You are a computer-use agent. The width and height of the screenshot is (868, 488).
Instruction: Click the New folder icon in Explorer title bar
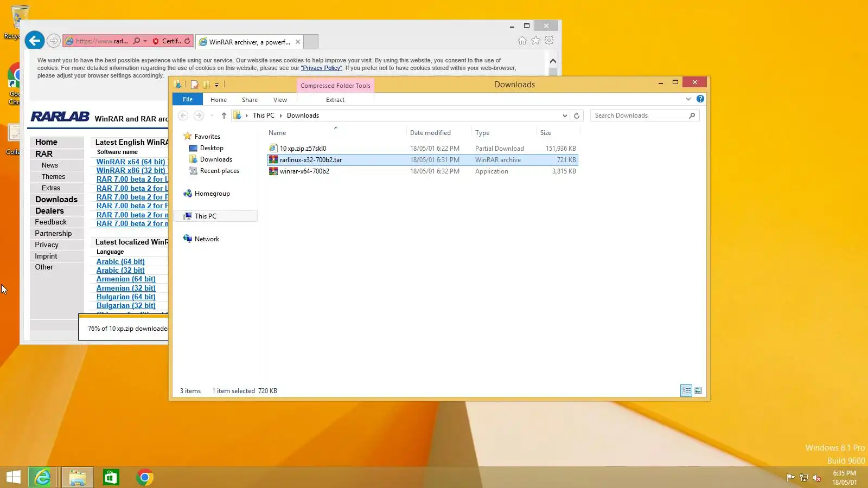206,85
